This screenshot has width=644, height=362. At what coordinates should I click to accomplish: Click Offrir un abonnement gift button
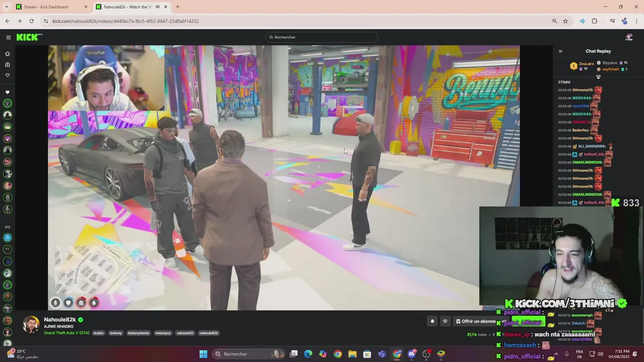point(480,321)
